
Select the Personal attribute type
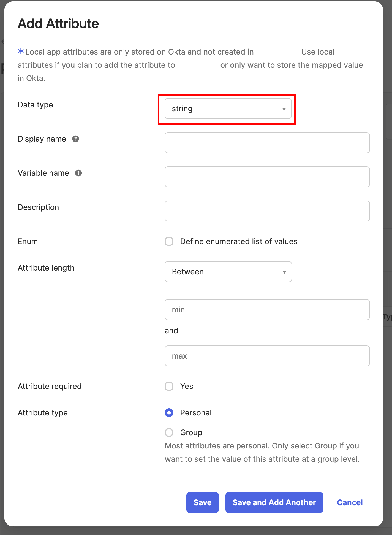(x=169, y=413)
